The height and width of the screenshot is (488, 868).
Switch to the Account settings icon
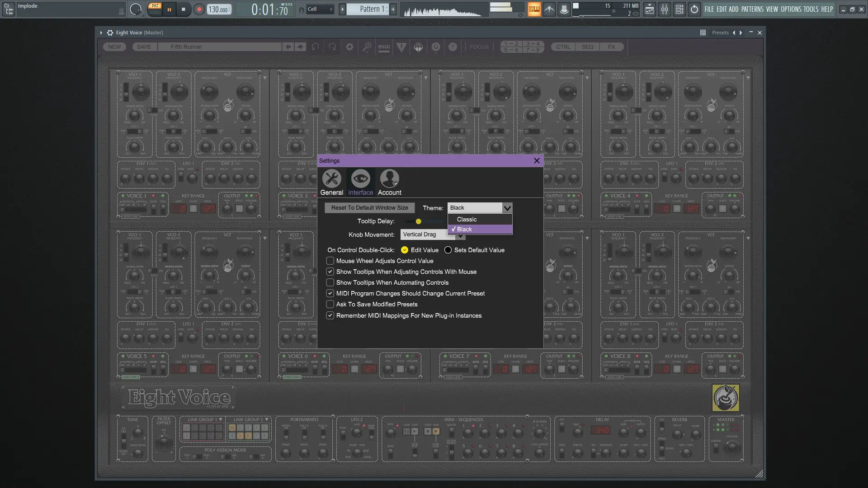click(389, 179)
